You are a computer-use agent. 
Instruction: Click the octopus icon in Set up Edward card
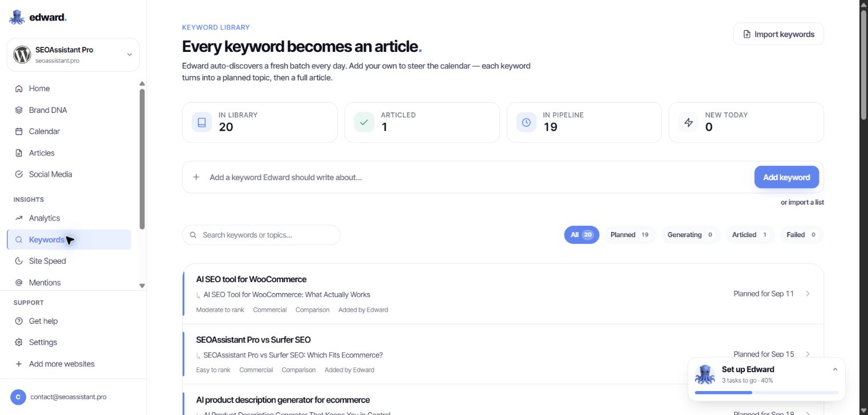pos(705,375)
